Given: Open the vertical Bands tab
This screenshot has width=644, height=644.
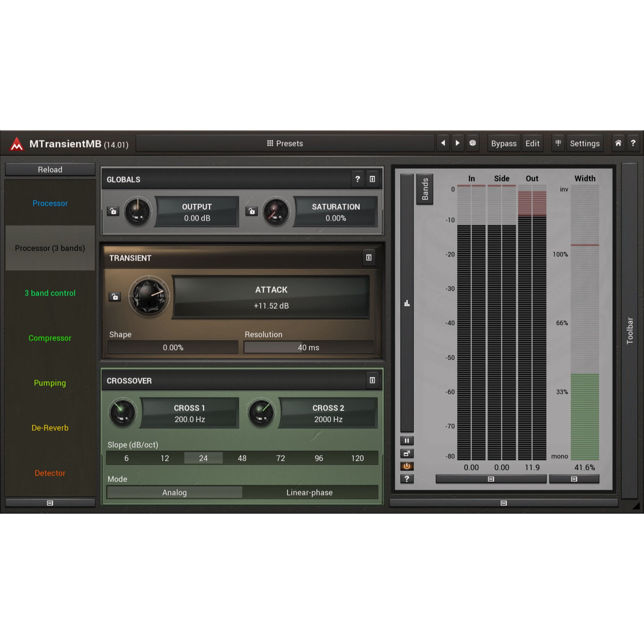Looking at the screenshot, I should [x=425, y=189].
